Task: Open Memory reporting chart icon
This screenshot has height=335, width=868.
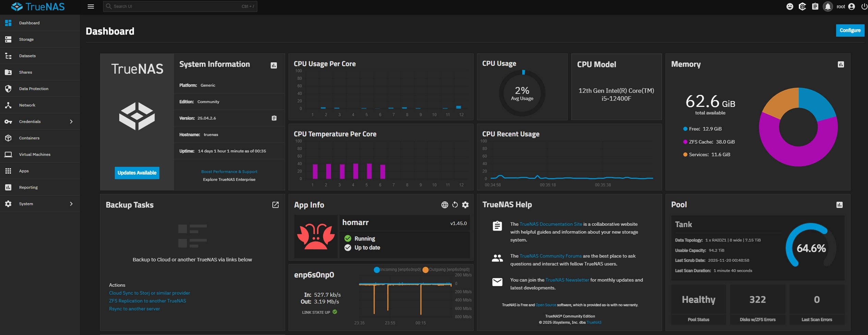Action: [840, 64]
